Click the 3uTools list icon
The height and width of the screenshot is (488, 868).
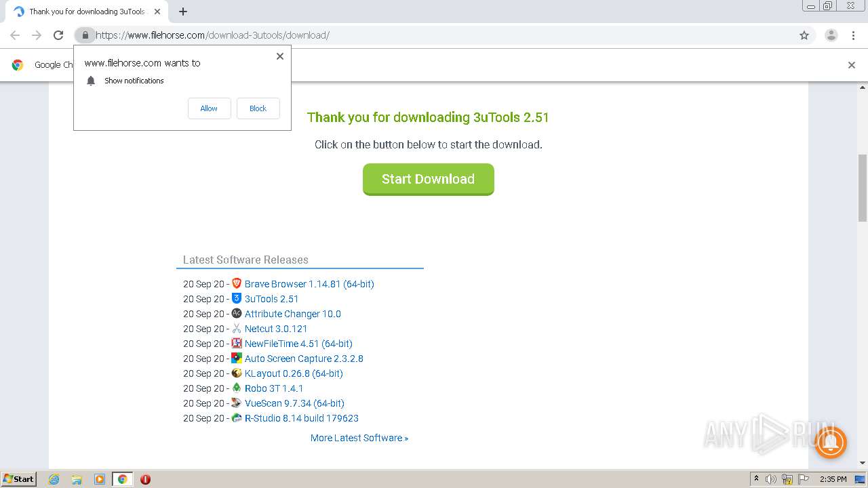237,298
